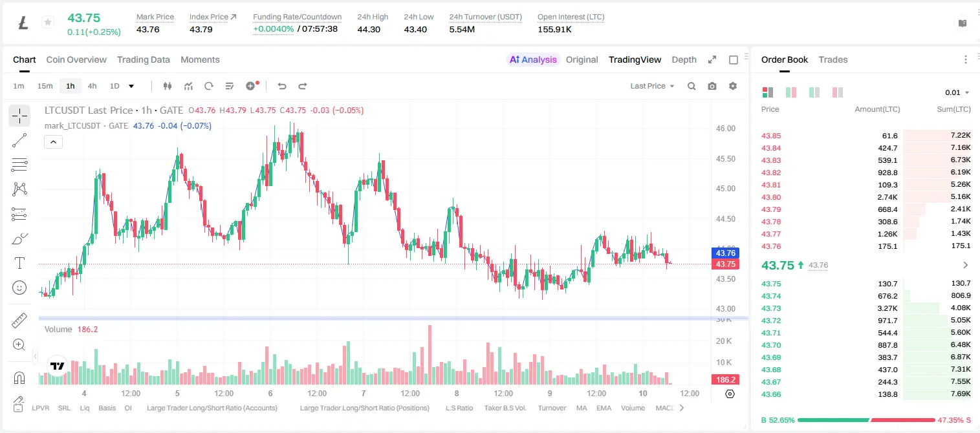980x433 pixels.
Task: Undo the last chart action
Action: coord(281,86)
